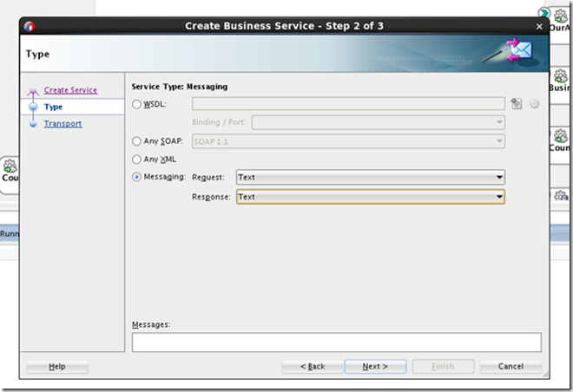Click the service icon at the left edge
Image resolution: width=573 pixels, height=392 pixels.
(9, 165)
